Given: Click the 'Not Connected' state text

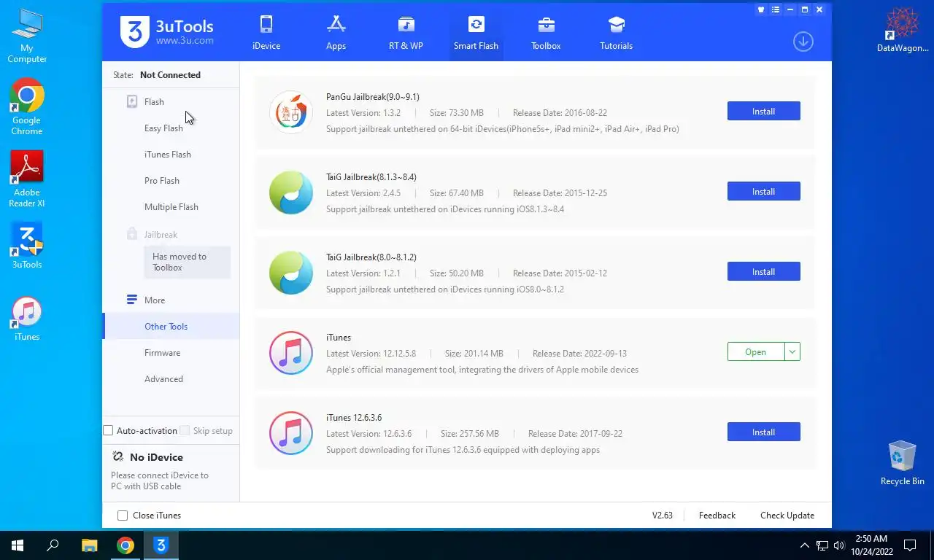Looking at the screenshot, I should click(x=170, y=75).
